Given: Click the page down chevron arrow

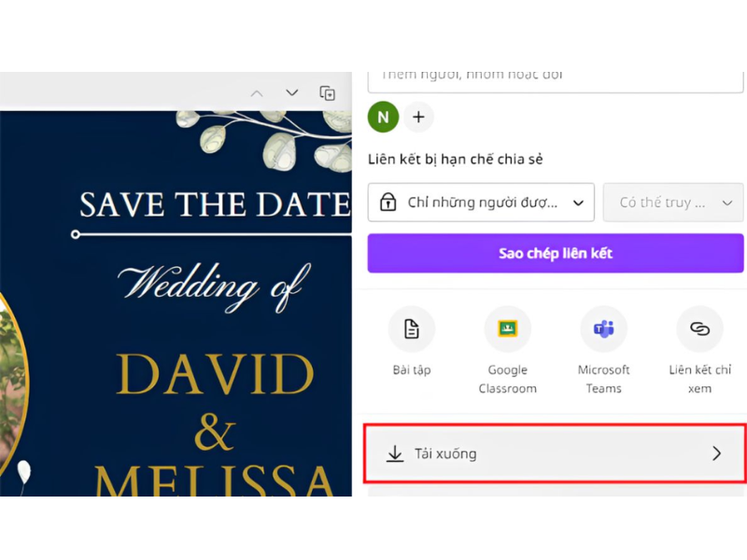Looking at the screenshot, I should pyautogui.click(x=291, y=93).
